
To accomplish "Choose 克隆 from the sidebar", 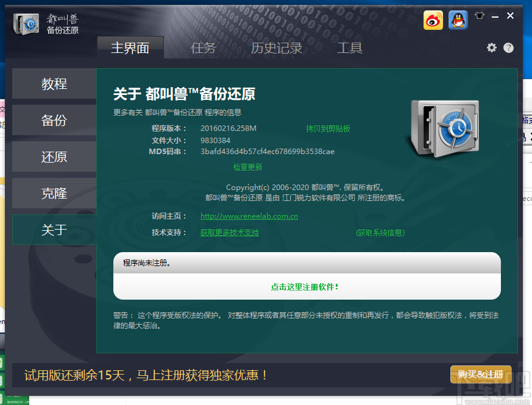I will 54,193.
